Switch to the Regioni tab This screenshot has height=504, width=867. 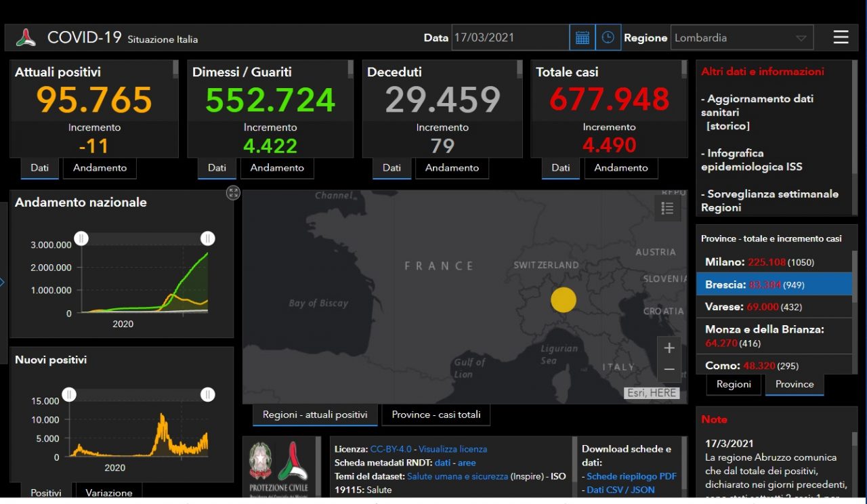click(734, 384)
